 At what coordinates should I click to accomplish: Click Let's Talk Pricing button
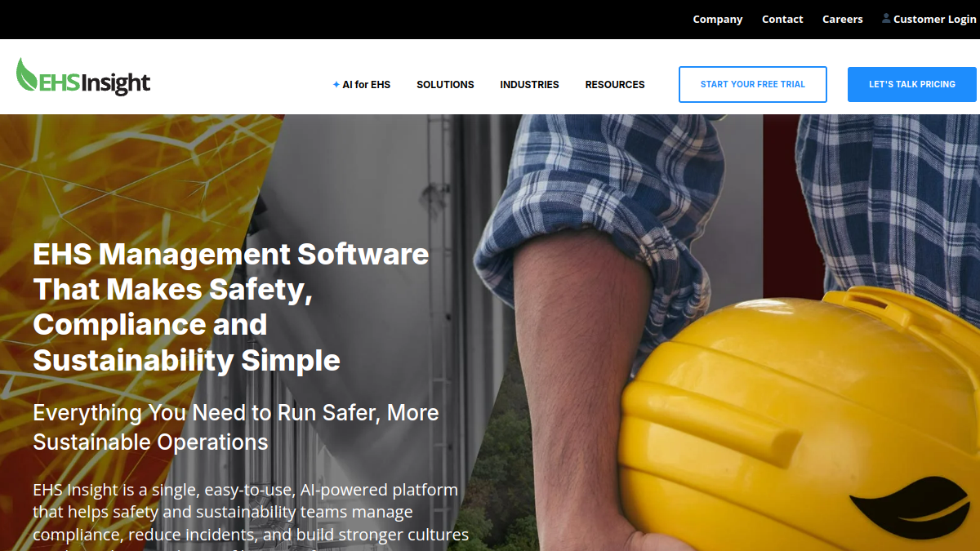[x=912, y=84]
